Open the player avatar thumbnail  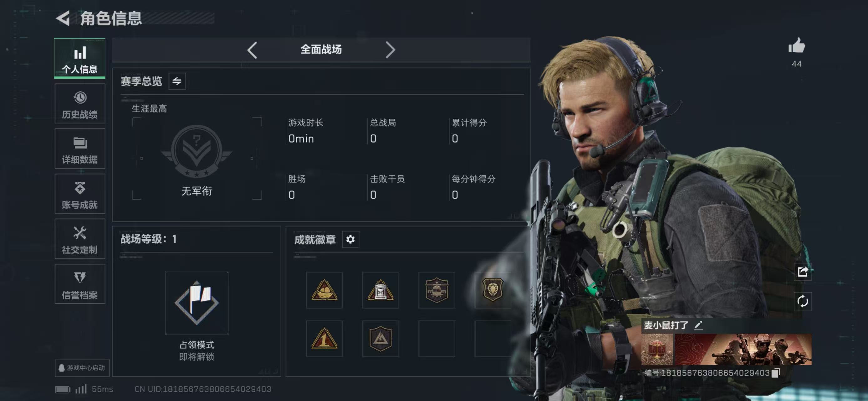pos(657,350)
